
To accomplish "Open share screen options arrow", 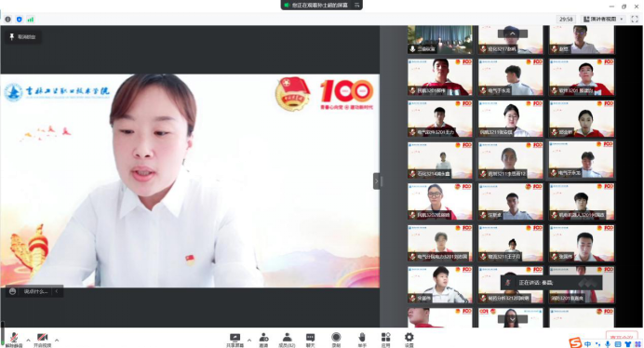I will (x=249, y=341).
